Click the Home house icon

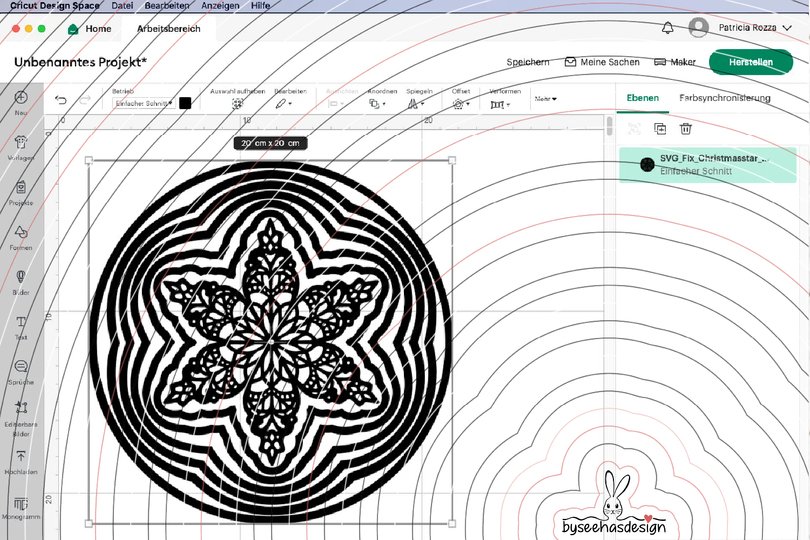point(73,29)
